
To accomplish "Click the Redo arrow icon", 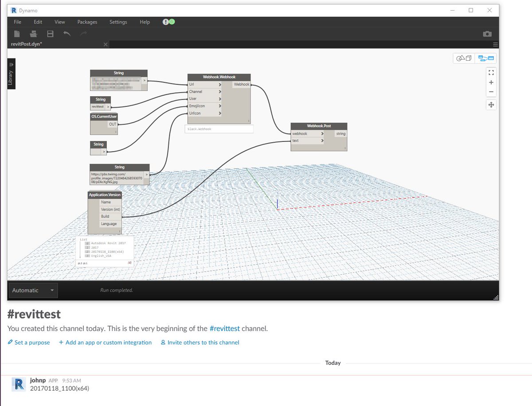I will click(83, 34).
